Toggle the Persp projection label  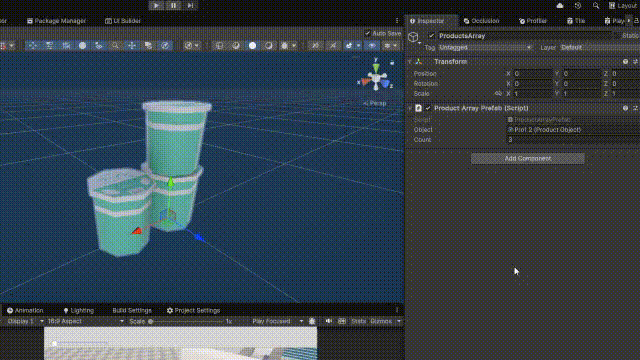375,103
